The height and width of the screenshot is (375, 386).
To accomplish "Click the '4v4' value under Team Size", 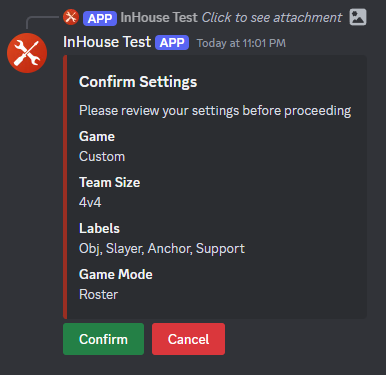I will [x=90, y=202].
